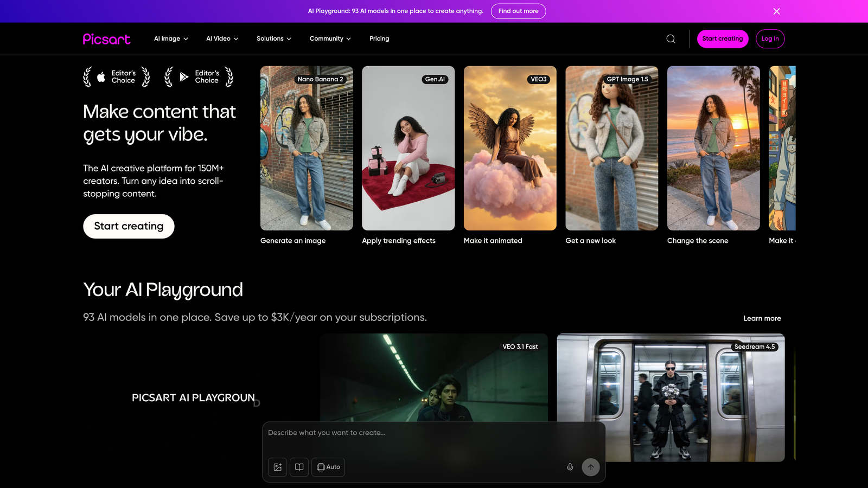Submit prompt with the up arrow button
Image resolution: width=868 pixels, height=488 pixels.
[x=591, y=467]
